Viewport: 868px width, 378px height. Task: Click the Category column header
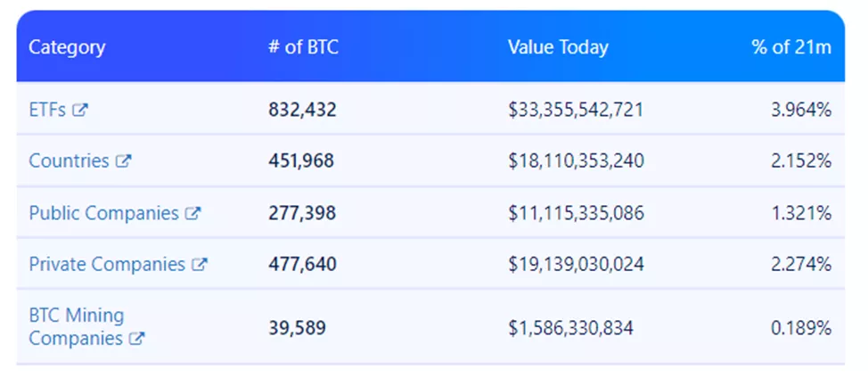click(67, 47)
